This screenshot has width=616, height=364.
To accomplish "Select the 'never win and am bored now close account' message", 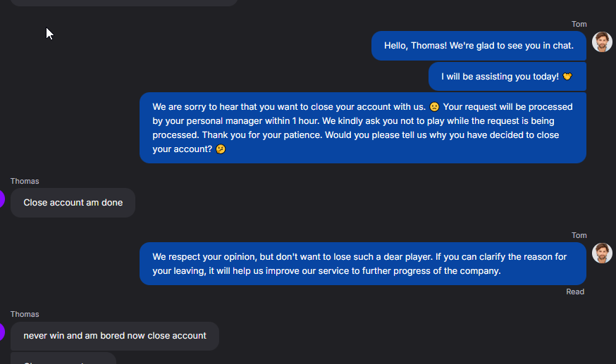I will point(115,336).
